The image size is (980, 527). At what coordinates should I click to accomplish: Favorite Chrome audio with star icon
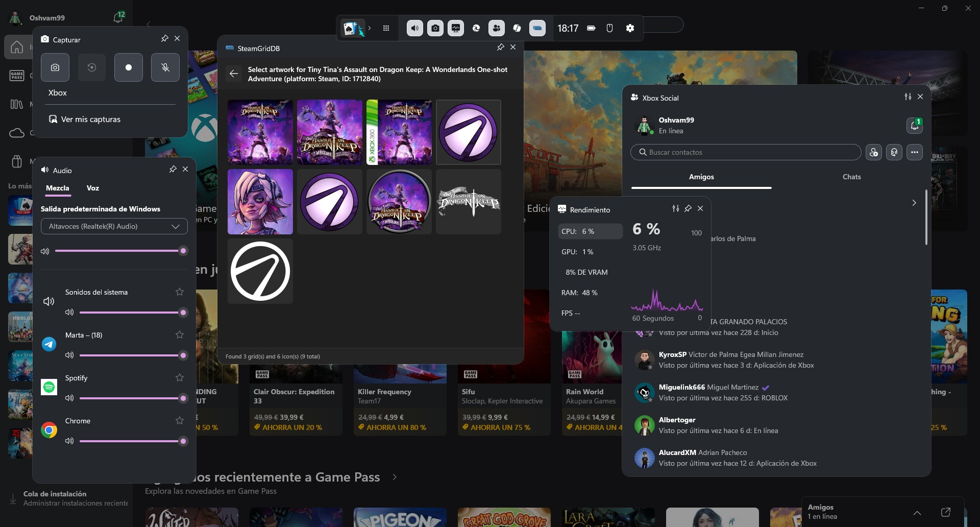pyautogui.click(x=180, y=420)
